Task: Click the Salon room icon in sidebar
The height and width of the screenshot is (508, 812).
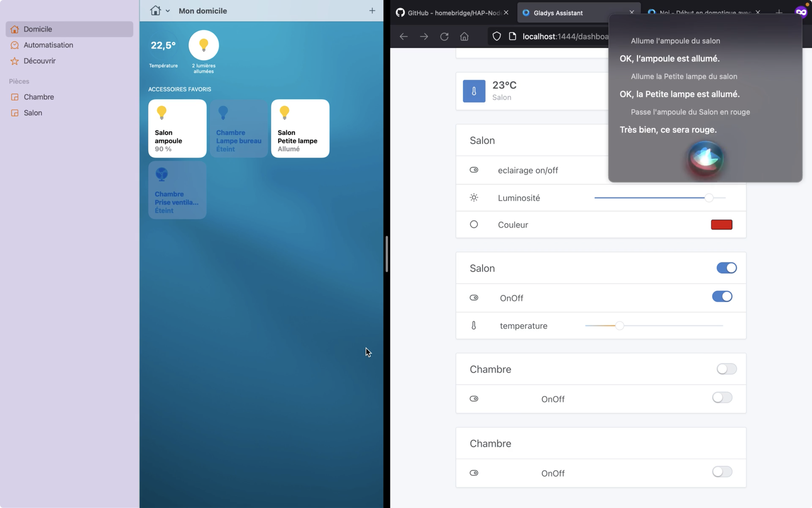Action: 15,113
